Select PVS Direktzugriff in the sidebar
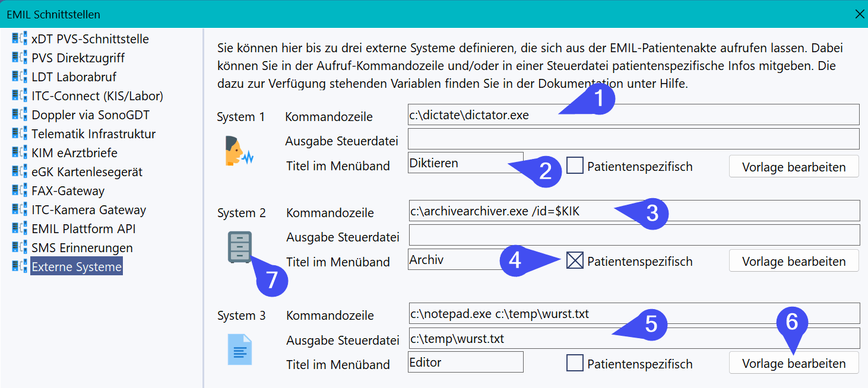The width and height of the screenshot is (868, 388). [78, 58]
